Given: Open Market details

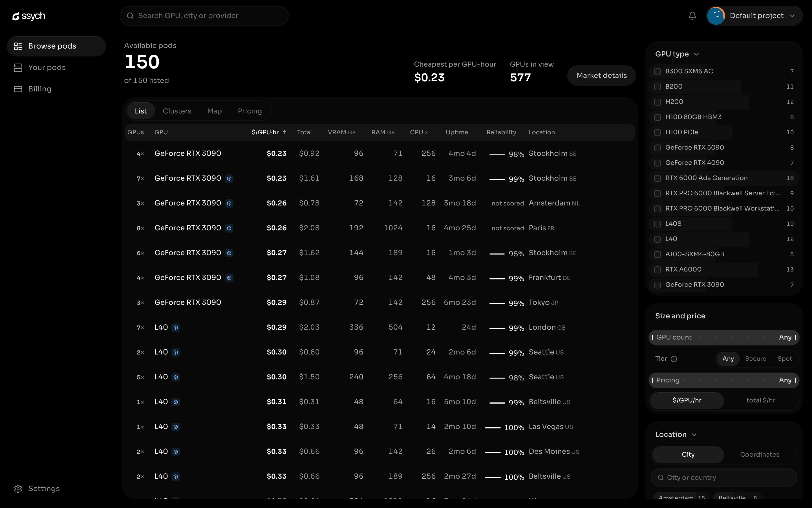Looking at the screenshot, I should pyautogui.click(x=601, y=76).
